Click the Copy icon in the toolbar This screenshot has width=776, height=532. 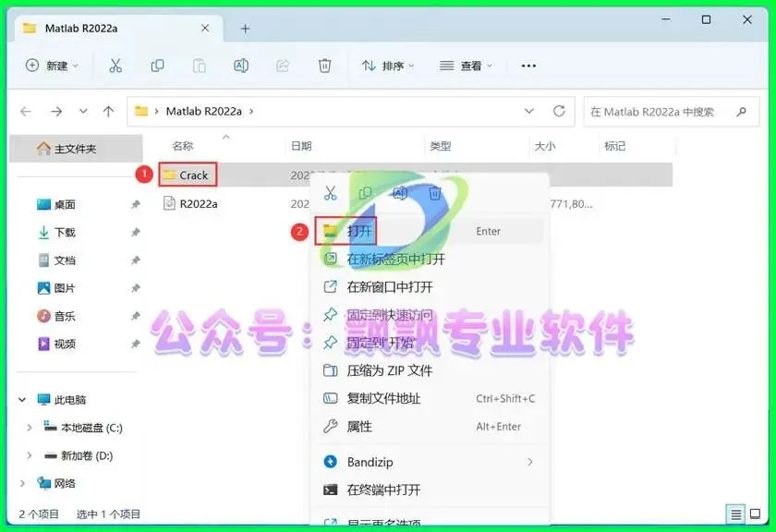pos(157,66)
